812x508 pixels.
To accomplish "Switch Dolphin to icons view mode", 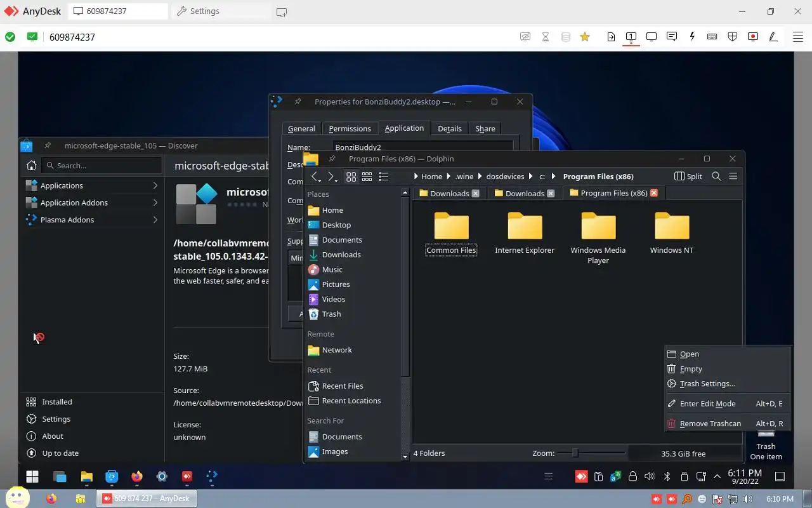I will click(x=351, y=177).
